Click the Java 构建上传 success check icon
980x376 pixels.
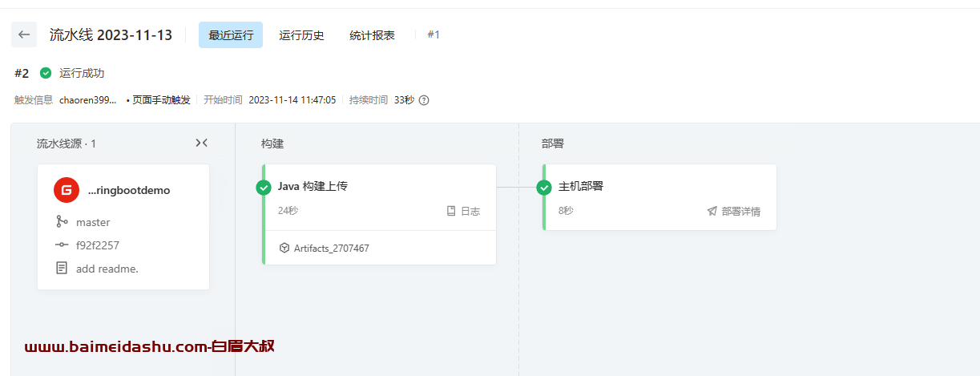264,187
